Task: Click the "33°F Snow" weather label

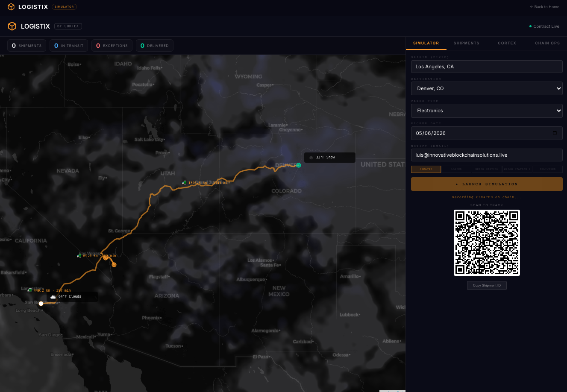Action: pos(326,158)
